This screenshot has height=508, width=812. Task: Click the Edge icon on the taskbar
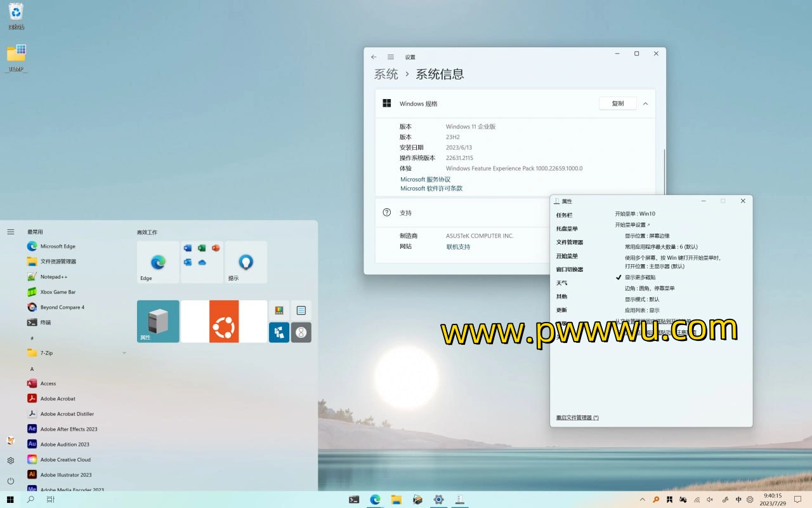pyautogui.click(x=376, y=500)
